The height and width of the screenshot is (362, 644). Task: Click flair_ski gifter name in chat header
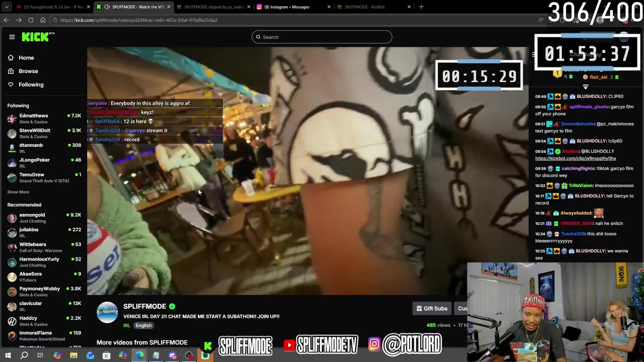(598, 77)
